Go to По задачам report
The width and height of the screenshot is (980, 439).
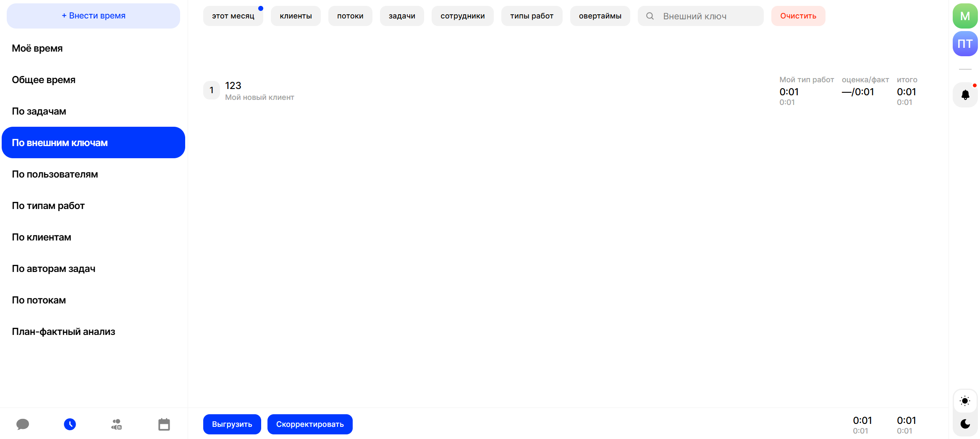pos(39,111)
